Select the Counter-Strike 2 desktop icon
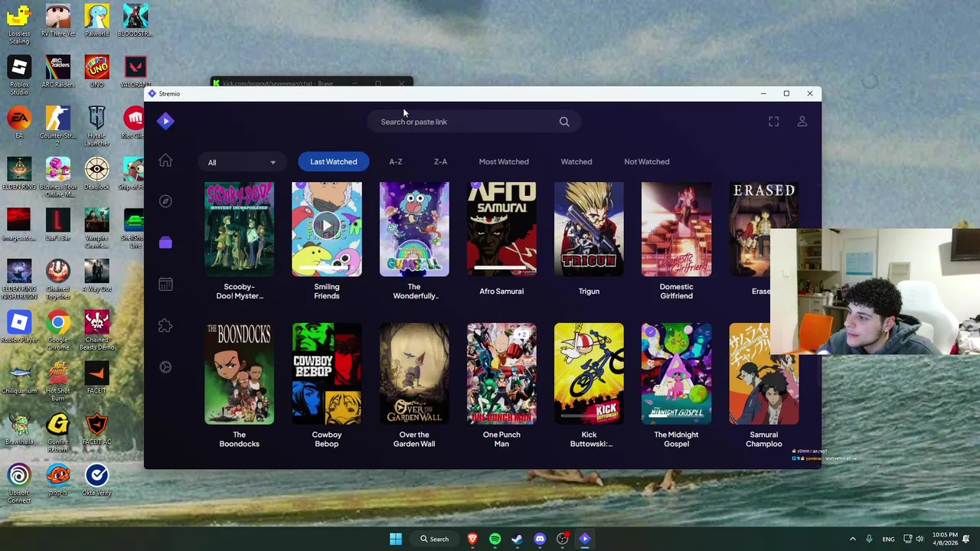This screenshot has height=551, width=980. tap(58, 126)
